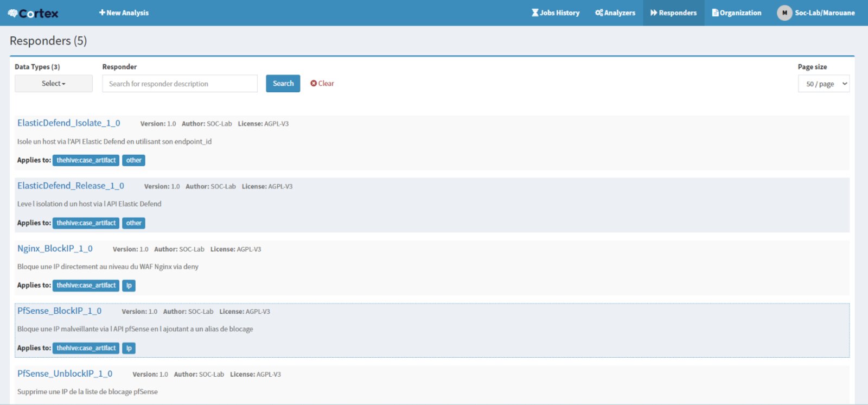
Task: Go to the Analyzers page
Action: pyautogui.click(x=615, y=13)
